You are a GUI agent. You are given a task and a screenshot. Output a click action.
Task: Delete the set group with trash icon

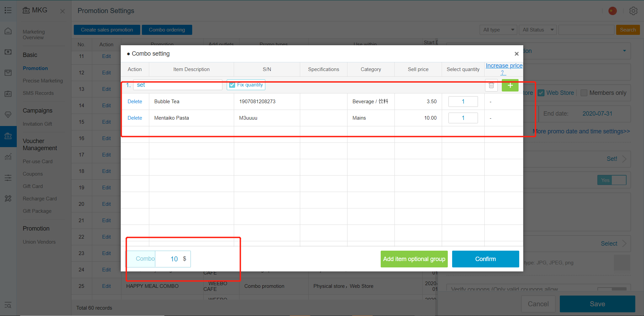click(491, 85)
